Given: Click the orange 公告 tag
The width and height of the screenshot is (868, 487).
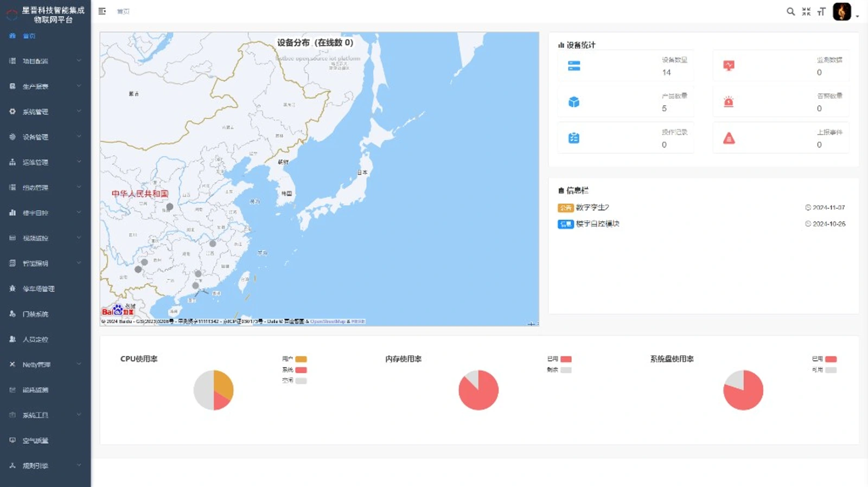Looking at the screenshot, I should [565, 208].
